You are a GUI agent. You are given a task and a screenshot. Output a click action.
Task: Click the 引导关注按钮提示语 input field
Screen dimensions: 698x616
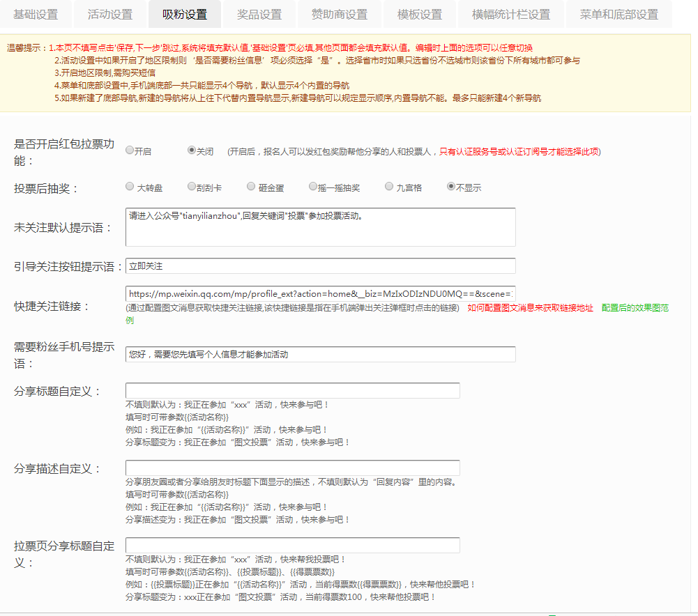pos(320,266)
